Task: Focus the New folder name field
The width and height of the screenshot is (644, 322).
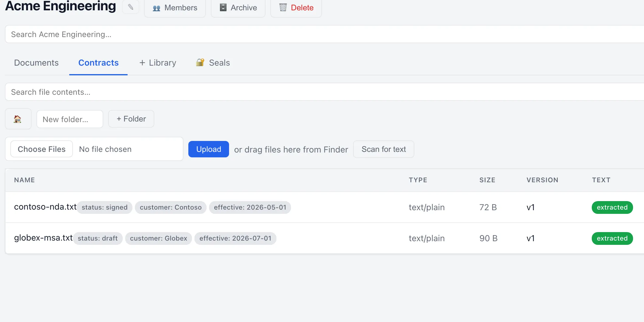Action: 70,119
